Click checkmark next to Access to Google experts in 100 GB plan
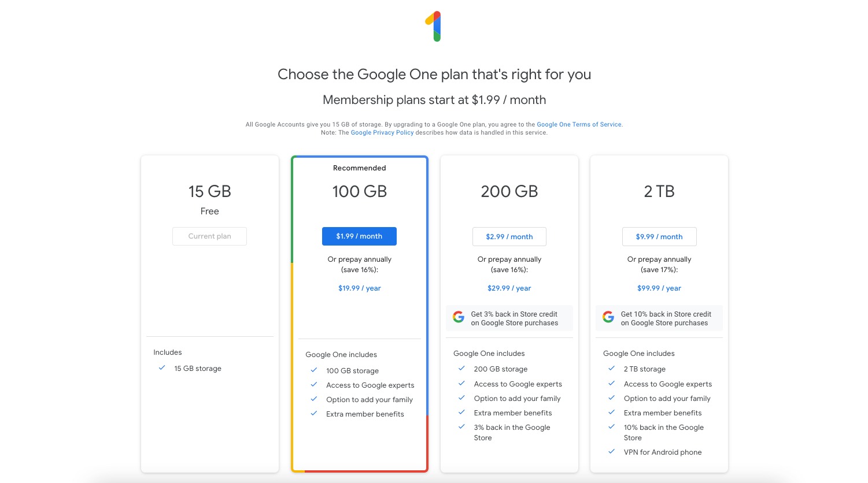The width and height of the screenshot is (868, 483). 314,384
